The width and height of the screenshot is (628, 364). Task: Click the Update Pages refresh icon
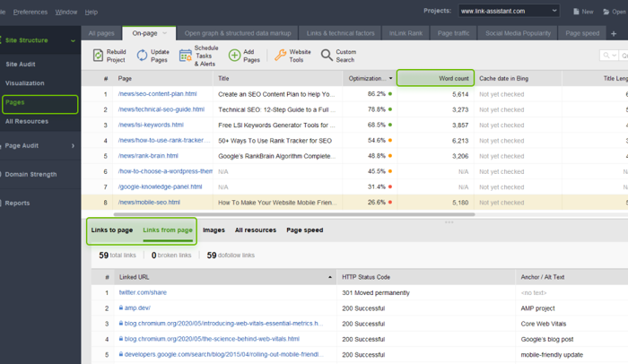click(x=142, y=56)
